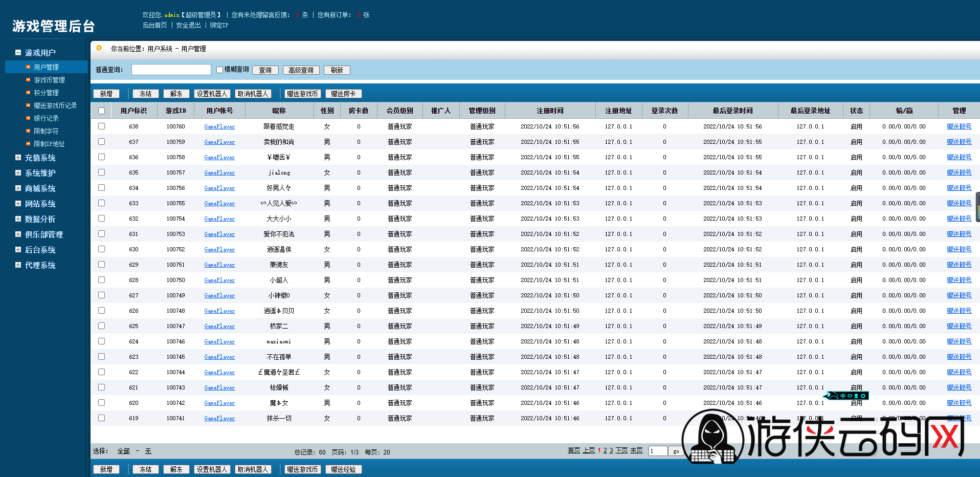Click the 查询 button

265,70
